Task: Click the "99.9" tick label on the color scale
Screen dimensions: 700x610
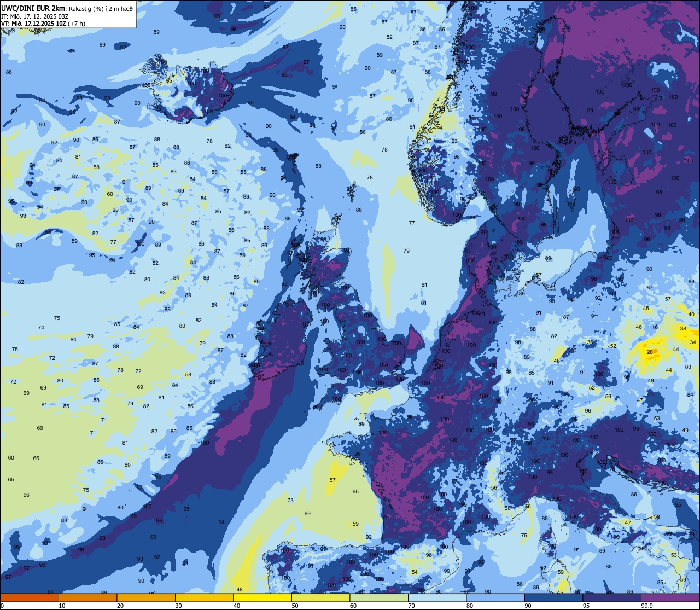Action: (x=647, y=606)
